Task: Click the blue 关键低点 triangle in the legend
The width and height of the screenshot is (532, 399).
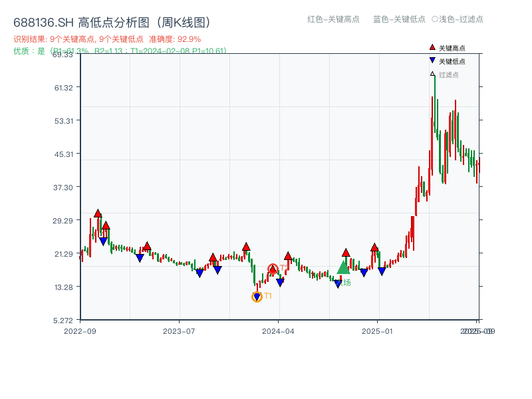Action: [434, 61]
